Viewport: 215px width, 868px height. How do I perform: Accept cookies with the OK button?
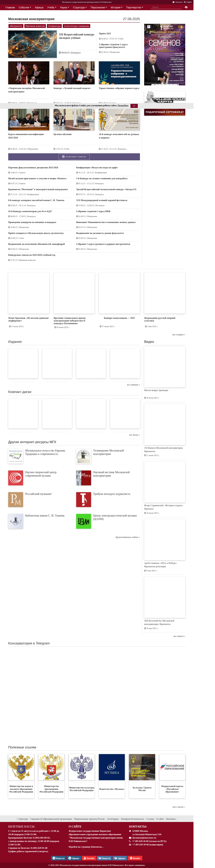pos(134,106)
